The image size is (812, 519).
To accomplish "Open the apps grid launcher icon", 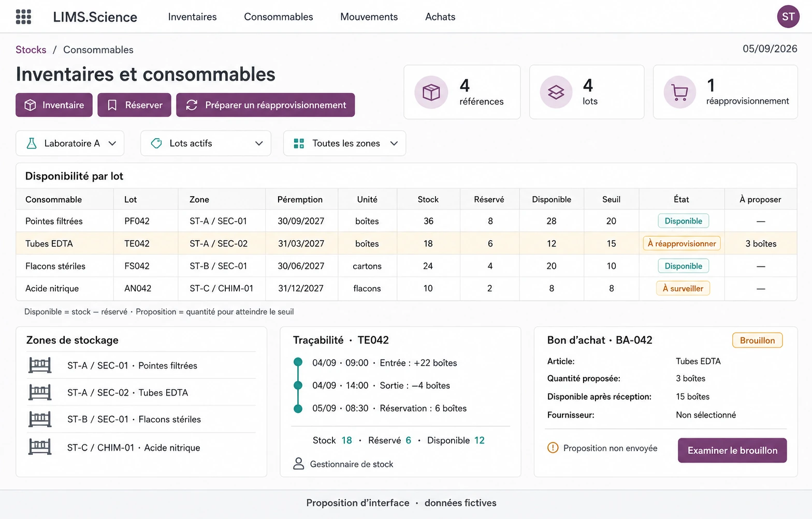I will 23,17.
